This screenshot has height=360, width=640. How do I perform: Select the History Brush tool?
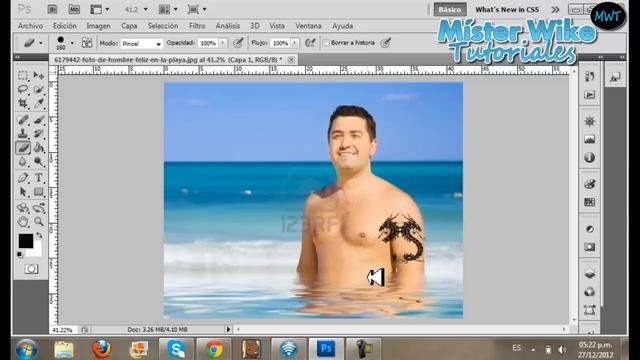click(x=39, y=133)
